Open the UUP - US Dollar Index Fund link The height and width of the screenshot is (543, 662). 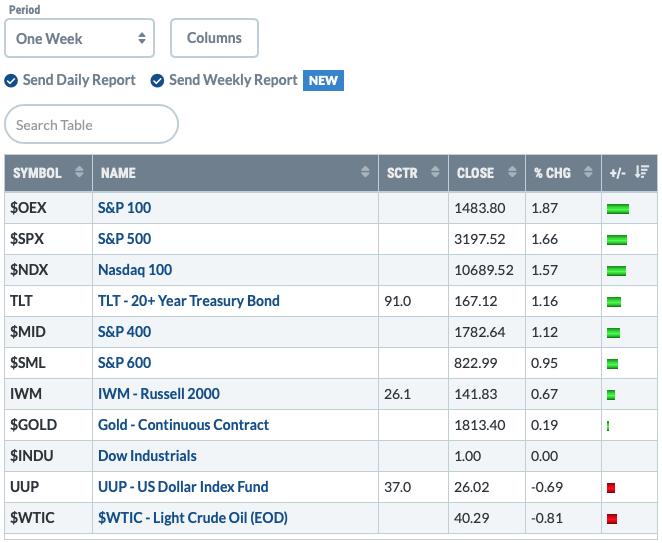(x=183, y=487)
